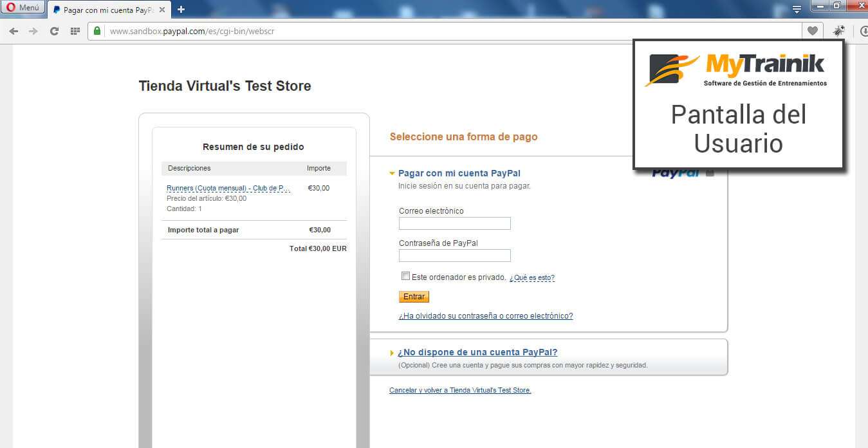The image size is (868, 448).
Task: Click the Tienda Virtual's Test Store heading
Action: click(225, 86)
